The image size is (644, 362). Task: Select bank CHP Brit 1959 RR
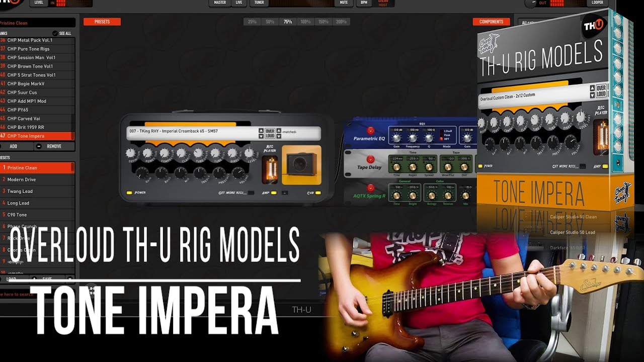pos(37,127)
